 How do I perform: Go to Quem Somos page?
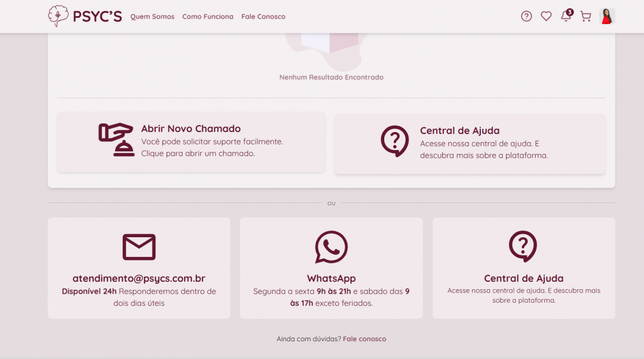(152, 17)
